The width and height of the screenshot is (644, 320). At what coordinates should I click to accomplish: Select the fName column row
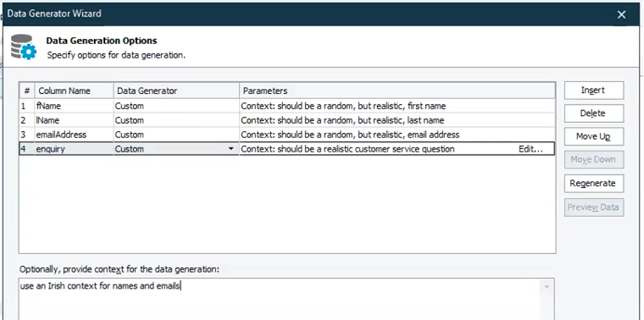pos(287,106)
